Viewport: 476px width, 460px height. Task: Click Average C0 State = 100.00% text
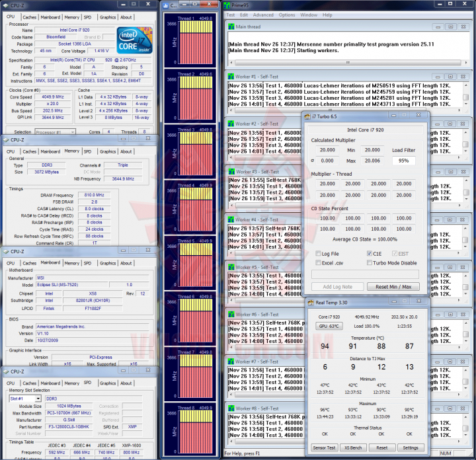pyautogui.click(x=364, y=239)
